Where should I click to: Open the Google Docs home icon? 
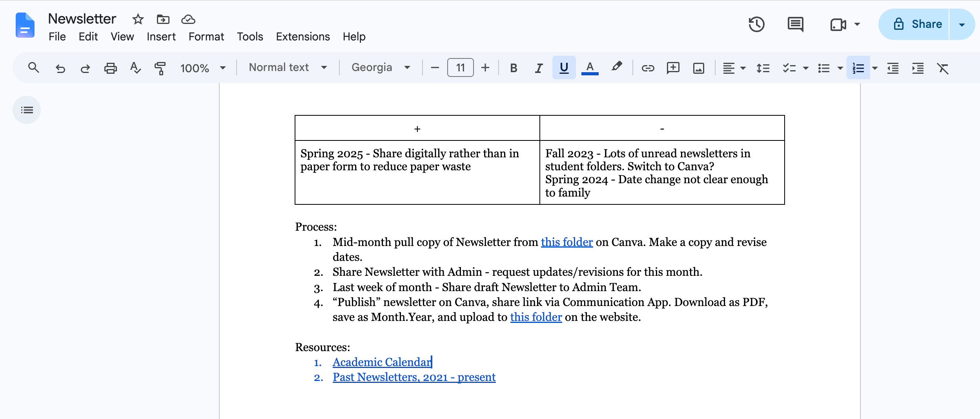click(x=25, y=25)
